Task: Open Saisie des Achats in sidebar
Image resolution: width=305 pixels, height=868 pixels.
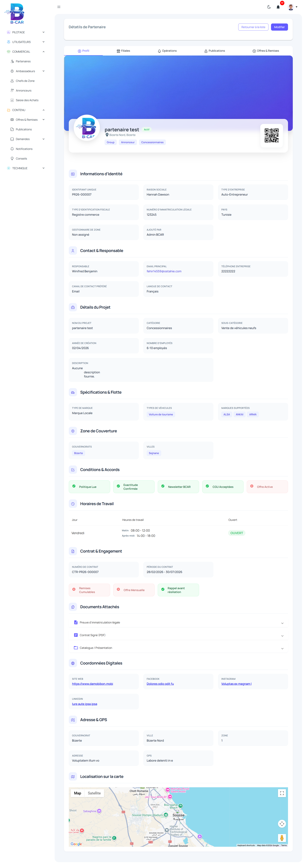Action: 27,100
